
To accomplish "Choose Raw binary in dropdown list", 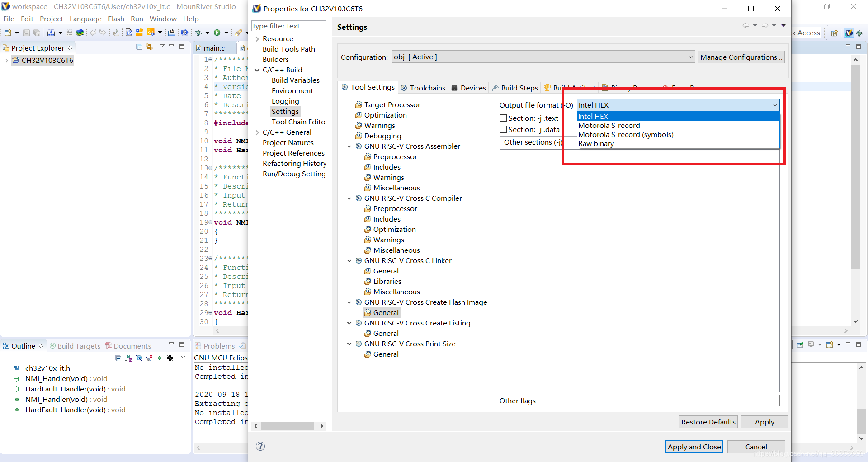I will point(679,144).
